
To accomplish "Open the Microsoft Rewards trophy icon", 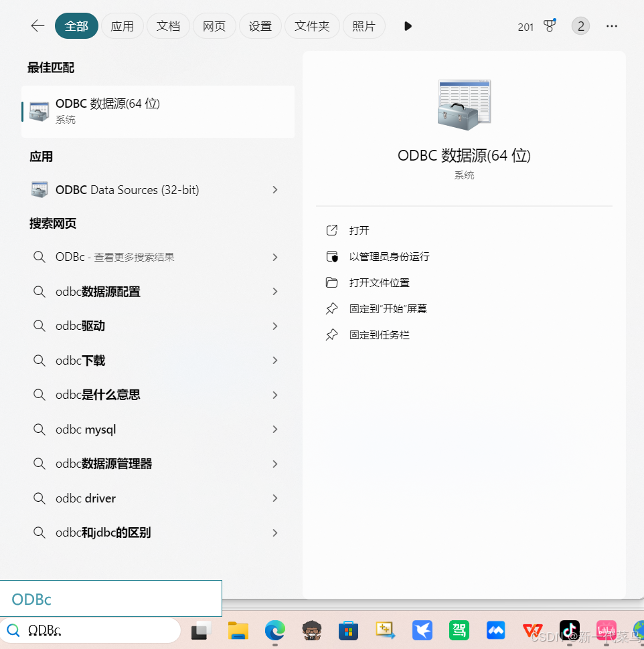I will (549, 25).
